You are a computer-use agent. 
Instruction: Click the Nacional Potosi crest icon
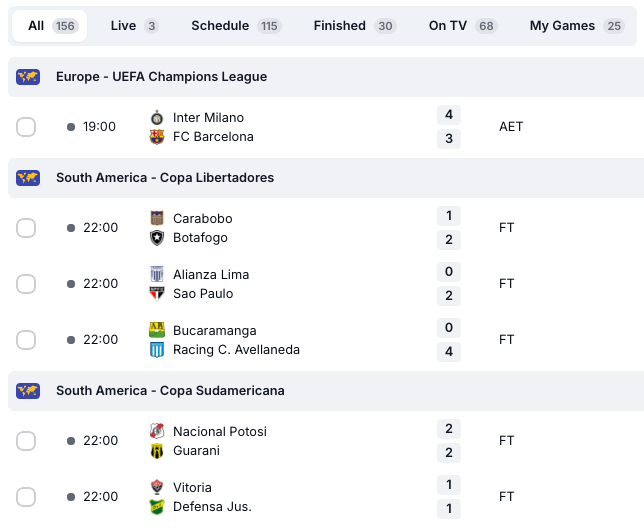pos(157,432)
